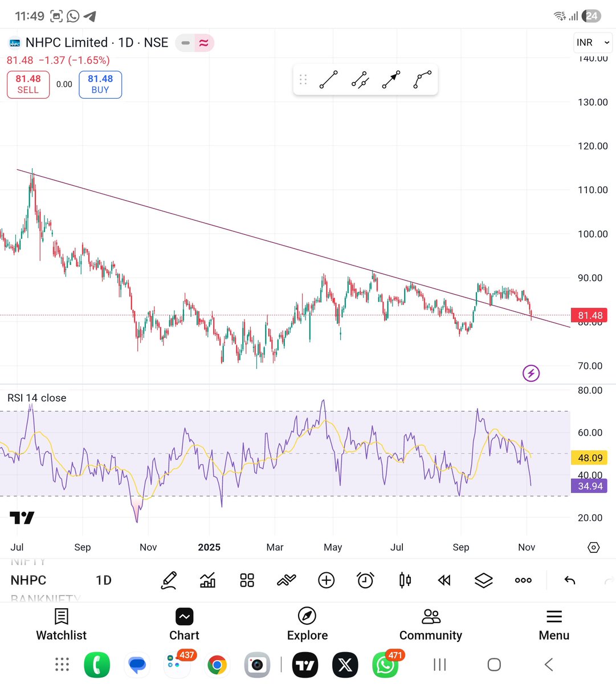The image size is (616, 684).
Task: Open the Android app drawer grid
Action: point(62,665)
